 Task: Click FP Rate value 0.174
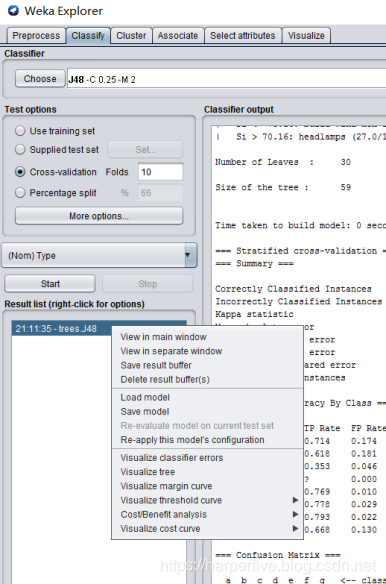(x=364, y=441)
